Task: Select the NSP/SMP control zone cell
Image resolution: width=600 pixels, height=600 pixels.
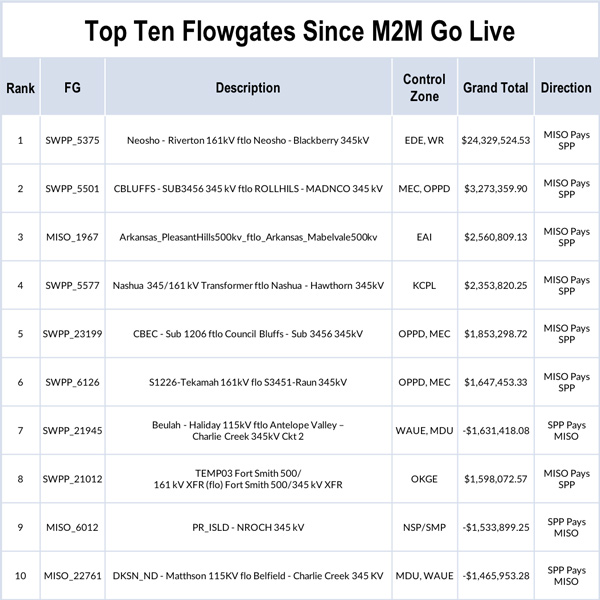Action: click(424, 527)
